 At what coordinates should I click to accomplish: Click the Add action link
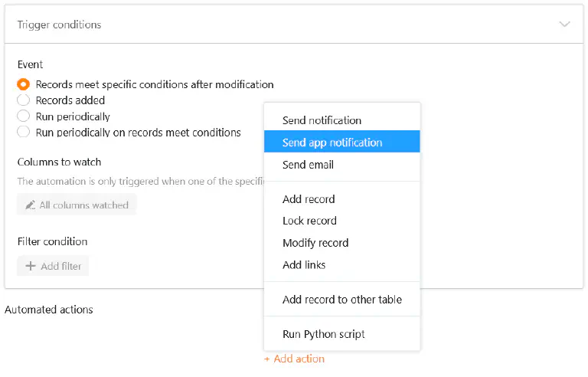(294, 359)
